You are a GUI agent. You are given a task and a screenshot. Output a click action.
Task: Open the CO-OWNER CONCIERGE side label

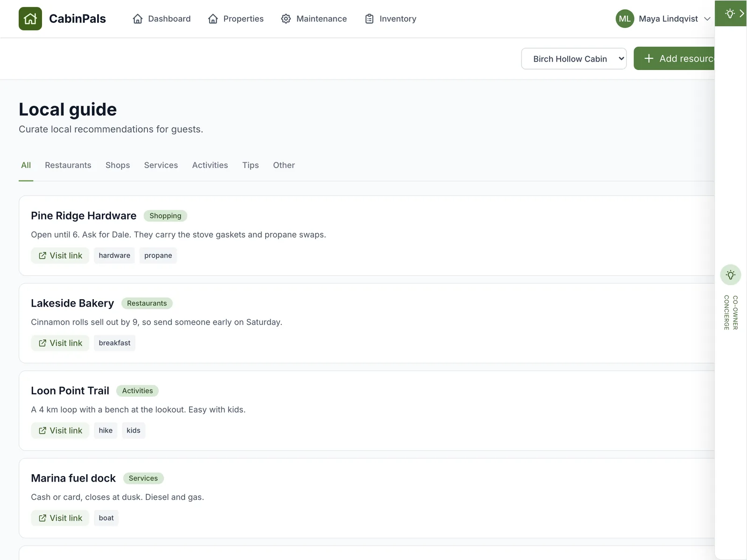(x=731, y=313)
